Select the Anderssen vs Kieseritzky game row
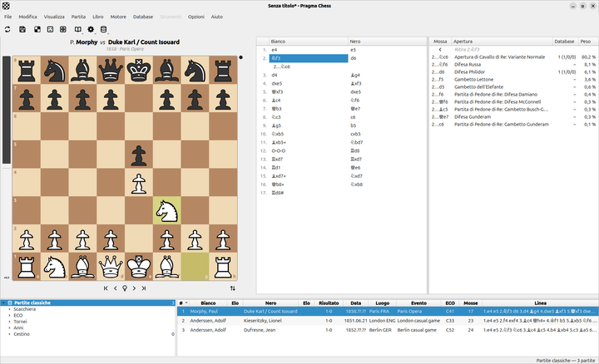Viewport: 599px width, 364px height. (388, 321)
